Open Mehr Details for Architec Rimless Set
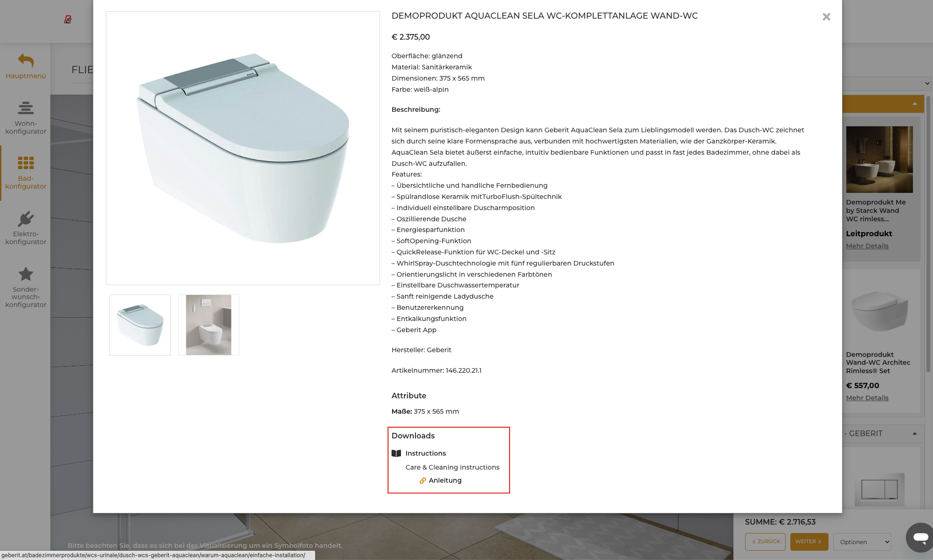The image size is (933, 560). coord(867,398)
